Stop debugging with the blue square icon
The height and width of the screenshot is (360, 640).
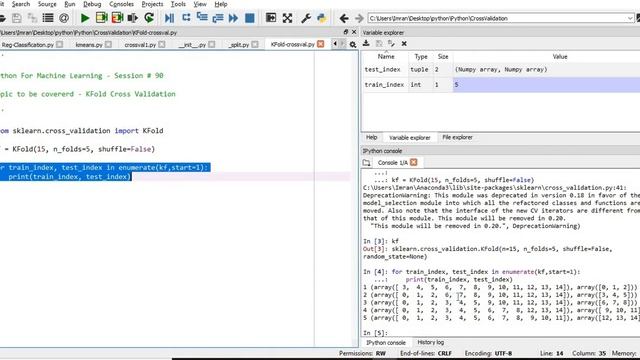point(249,18)
